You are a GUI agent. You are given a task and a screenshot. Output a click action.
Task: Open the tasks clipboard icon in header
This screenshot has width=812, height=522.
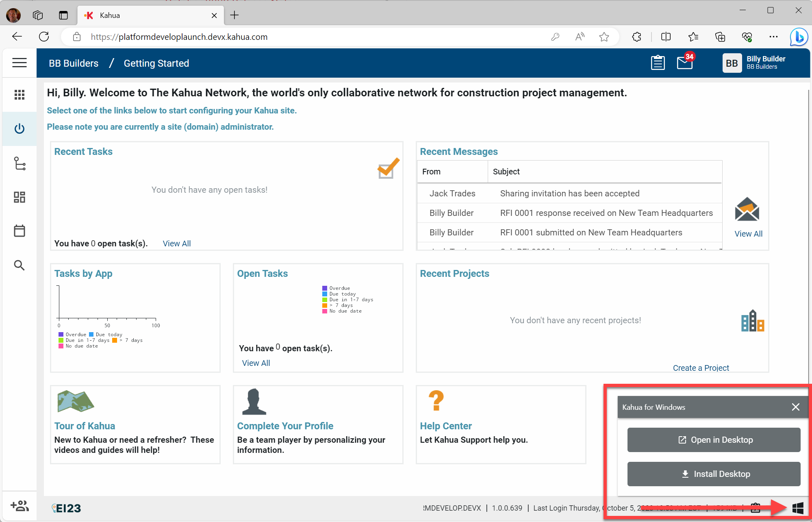point(658,63)
